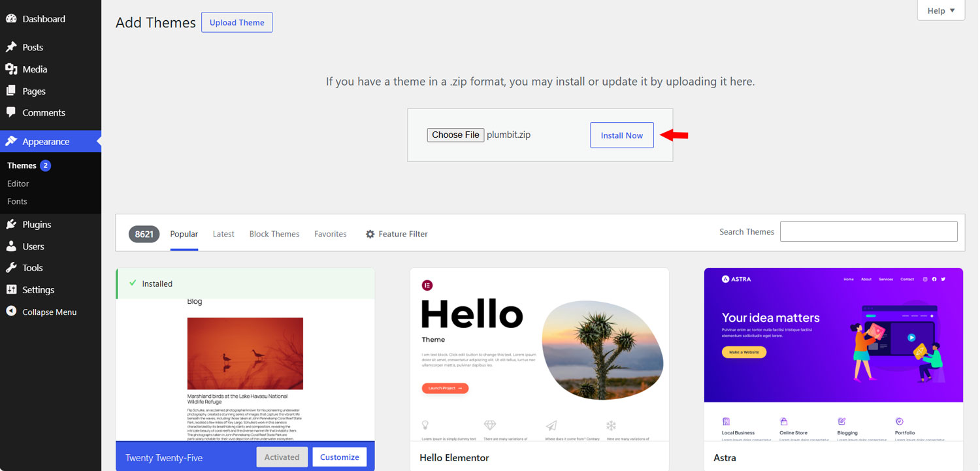The image size is (980, 471).
Task: Click the Settings sliders icon
Action: pos(11,289)
